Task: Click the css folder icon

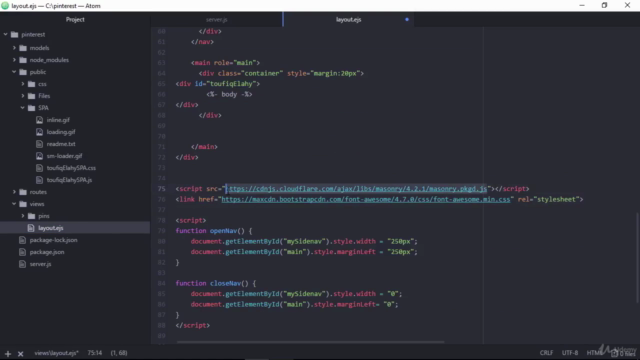Action: pyautogui.click(x=31, y=84)
